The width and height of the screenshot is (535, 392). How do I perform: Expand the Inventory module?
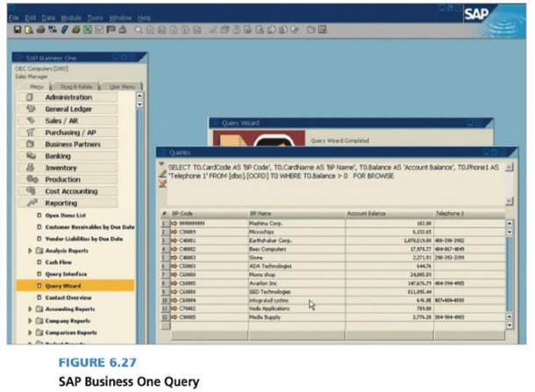(68, 167)
